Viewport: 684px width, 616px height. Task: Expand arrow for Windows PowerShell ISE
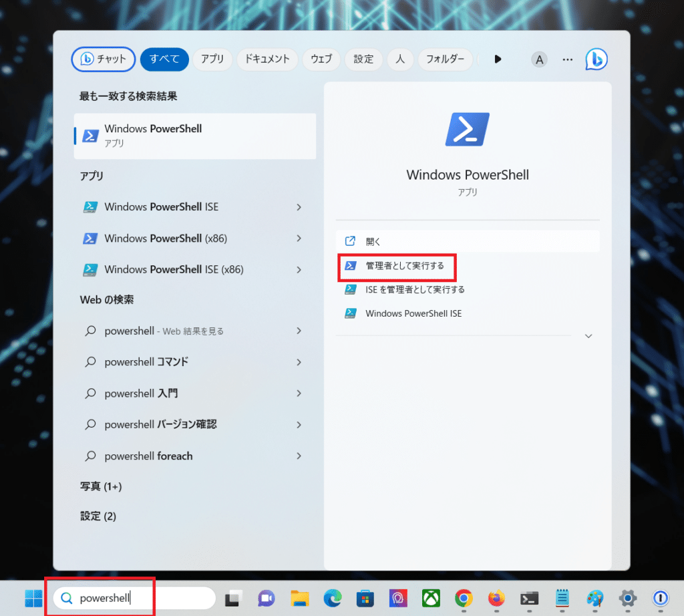(x=299, y=207)
